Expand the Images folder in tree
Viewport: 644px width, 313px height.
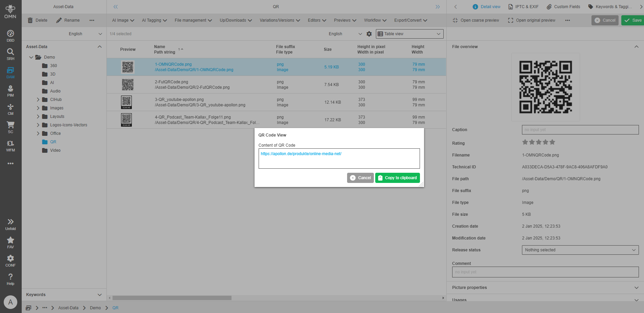pyautogui.click(x=38, y=108)
